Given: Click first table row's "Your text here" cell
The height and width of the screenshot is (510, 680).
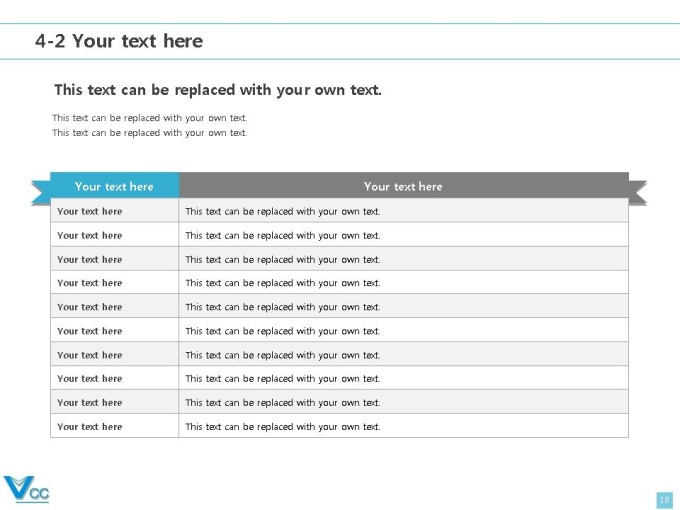Looking at the screenshot, I should [114, 211].
